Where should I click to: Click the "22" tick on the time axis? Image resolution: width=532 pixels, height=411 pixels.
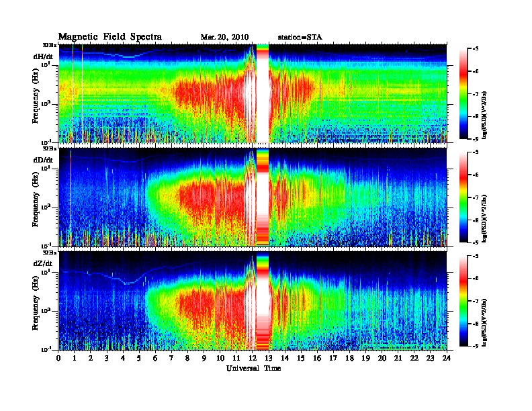(x=414, y=358)
